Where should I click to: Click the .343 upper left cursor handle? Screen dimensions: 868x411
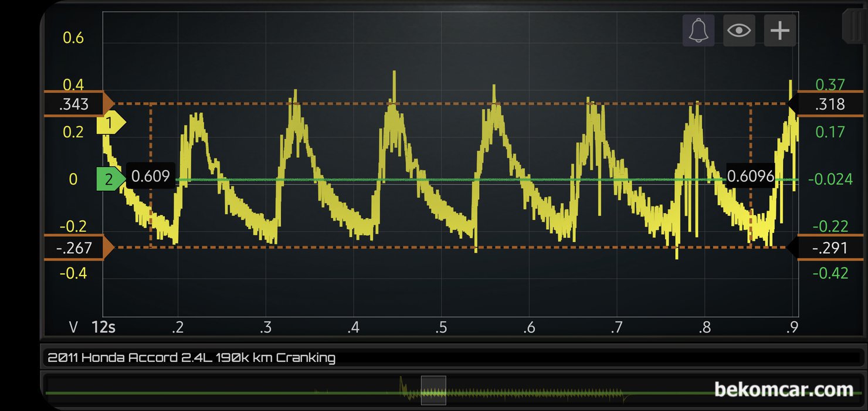(x=76, y=104)
